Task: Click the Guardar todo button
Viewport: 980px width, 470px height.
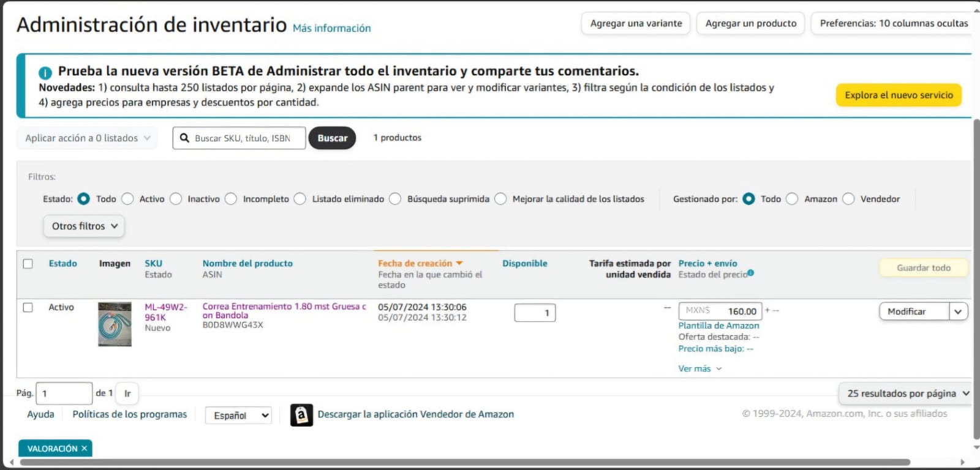Action: 924,268
